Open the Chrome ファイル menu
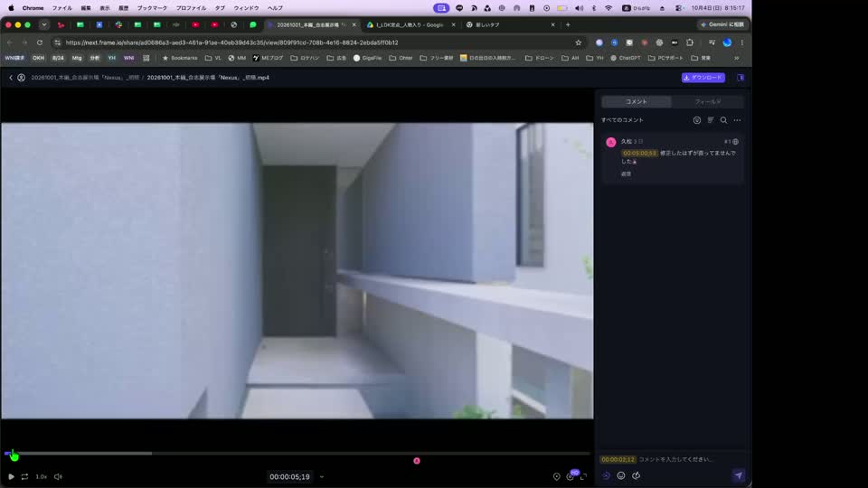The height and width of the screenshot is (488, 868). [x=62, y=8]
